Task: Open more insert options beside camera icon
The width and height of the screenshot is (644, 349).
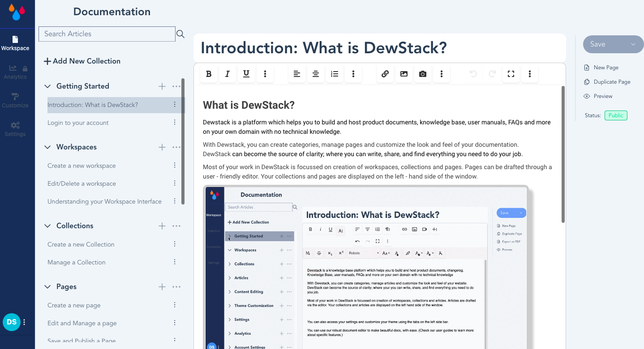Action: (x=442, y=74)
